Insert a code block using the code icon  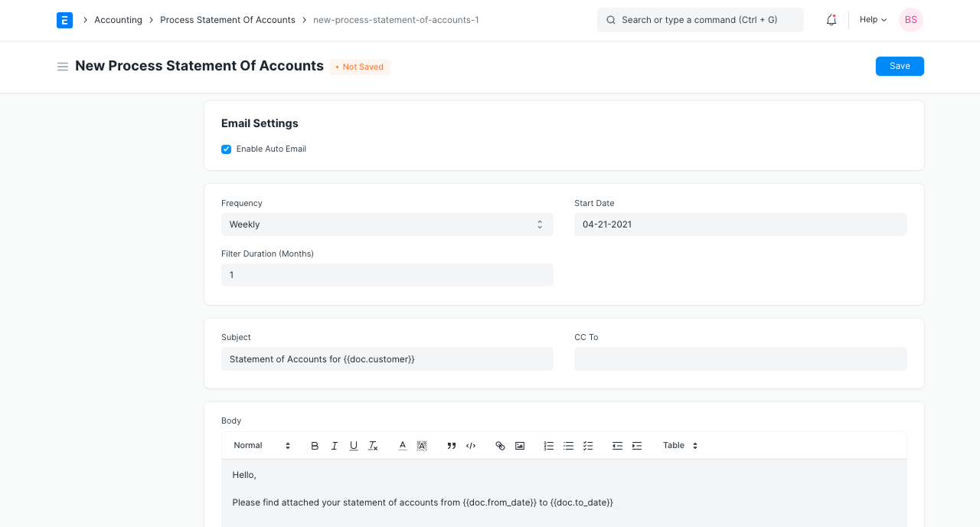click(x=470, y=445)
